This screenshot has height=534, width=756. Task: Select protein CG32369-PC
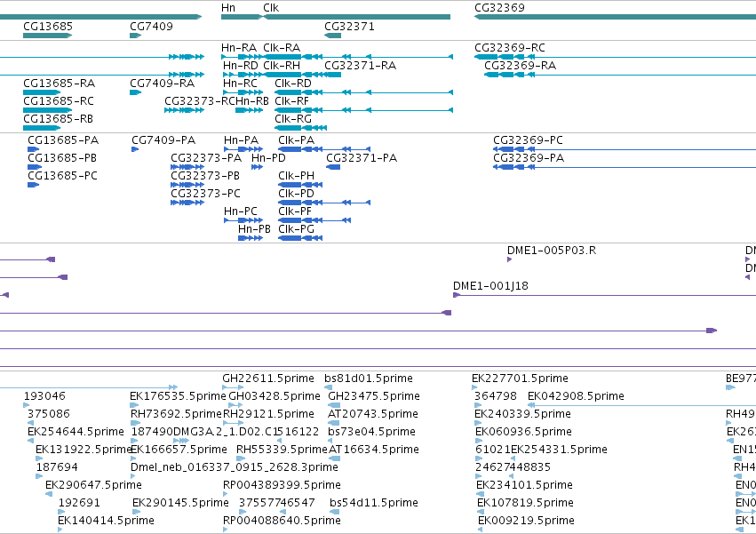pyautogui.click(x=528, y=140)
